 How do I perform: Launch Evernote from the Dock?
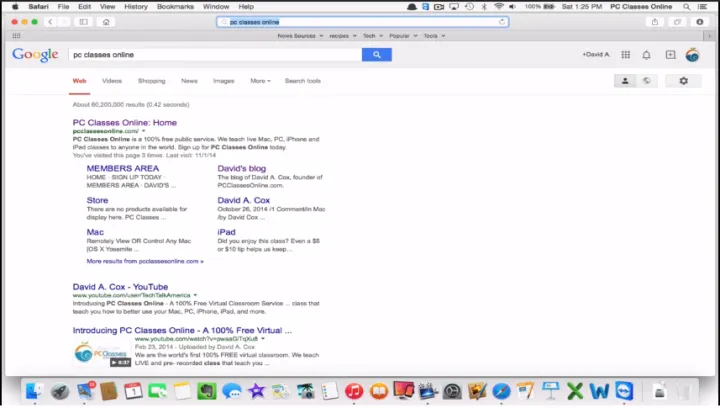click(x=207, y=391)
